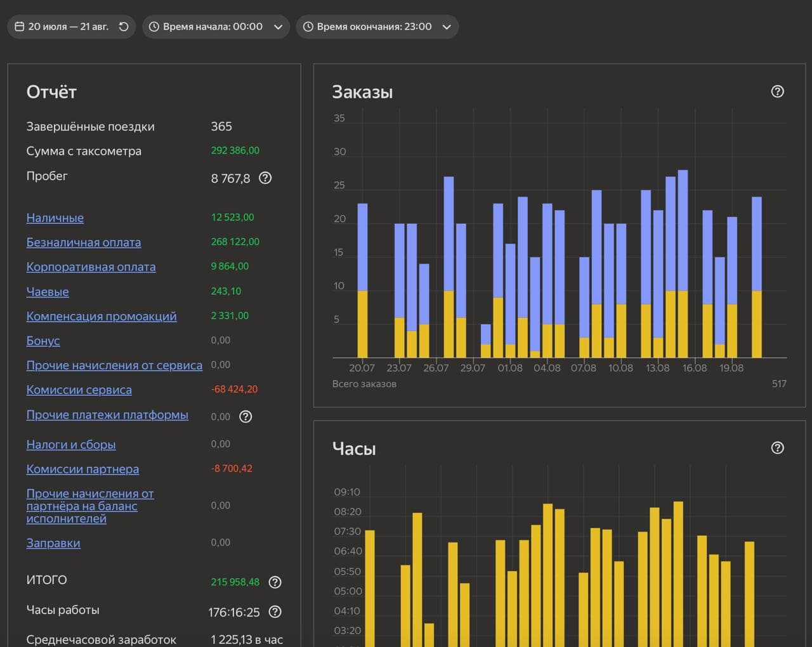Click the corporate payment value 9 864,00
The width and height of the screenshot is (812, 647).
tap(230, 266)
